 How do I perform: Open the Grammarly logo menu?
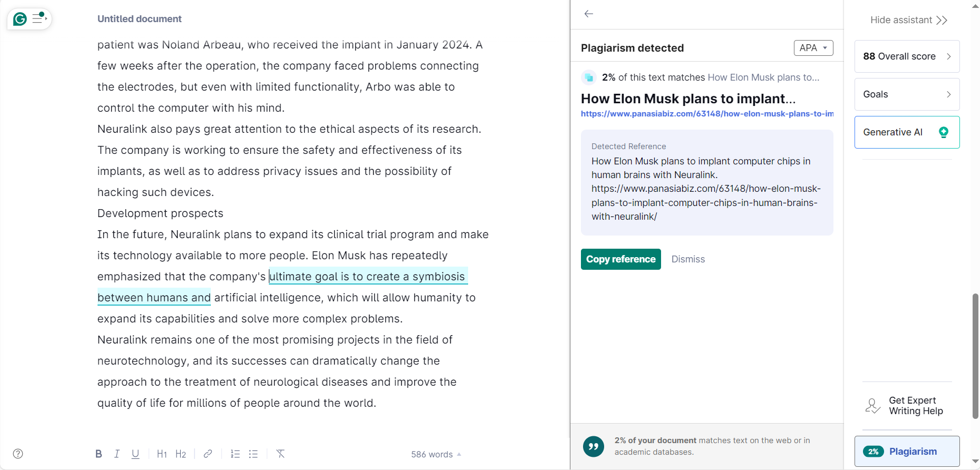[20, 19]
